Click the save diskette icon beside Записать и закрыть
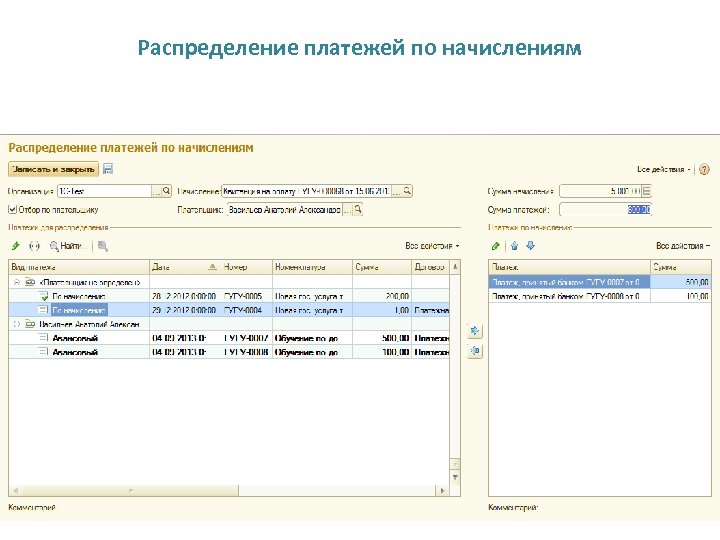 point(108,169)
